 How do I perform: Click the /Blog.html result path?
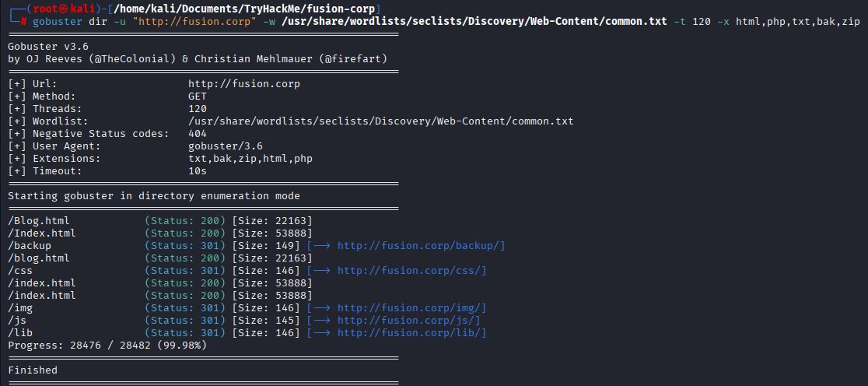click(x=39, y=221)
